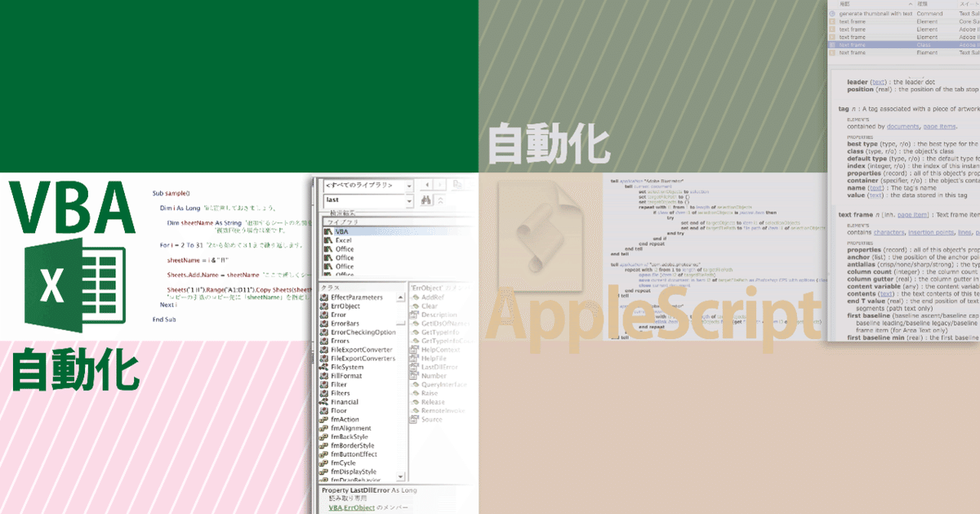Open the '<すべてのライブラリ>' library scope dropdown

point(409,185)
